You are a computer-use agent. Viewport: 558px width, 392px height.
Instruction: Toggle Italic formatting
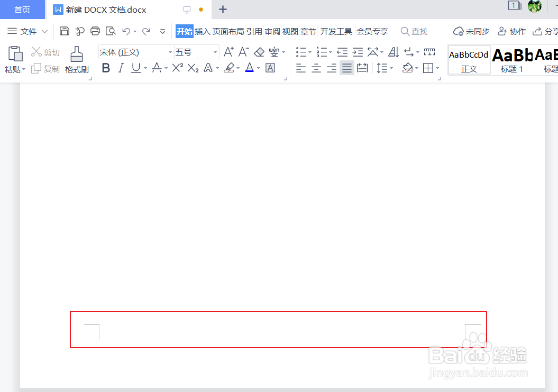click(x=121, y=68)
